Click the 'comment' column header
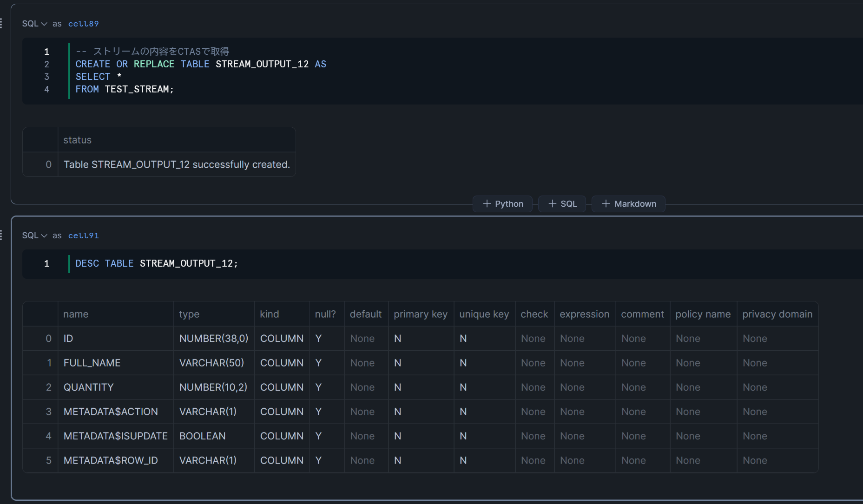 (643, 314)
